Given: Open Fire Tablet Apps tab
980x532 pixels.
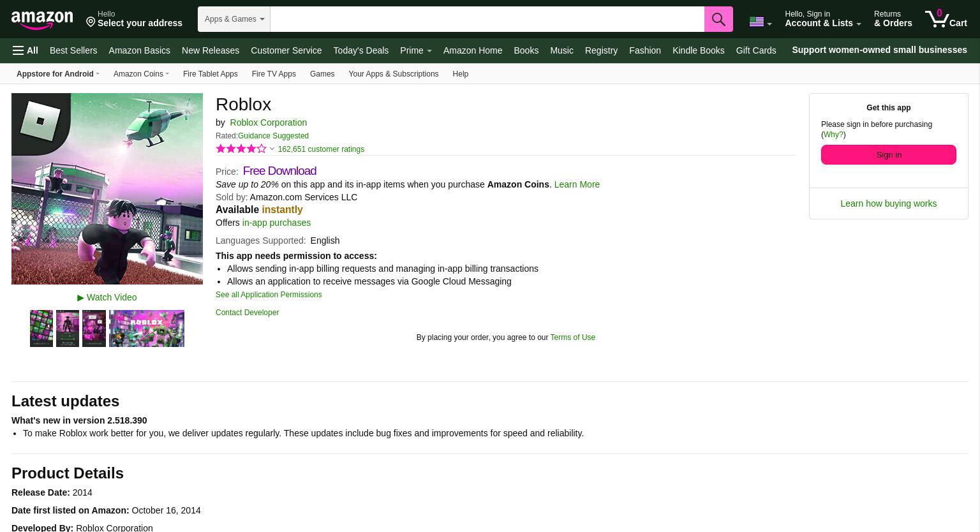Looking at the screenshot, I should tap(210, 74).
